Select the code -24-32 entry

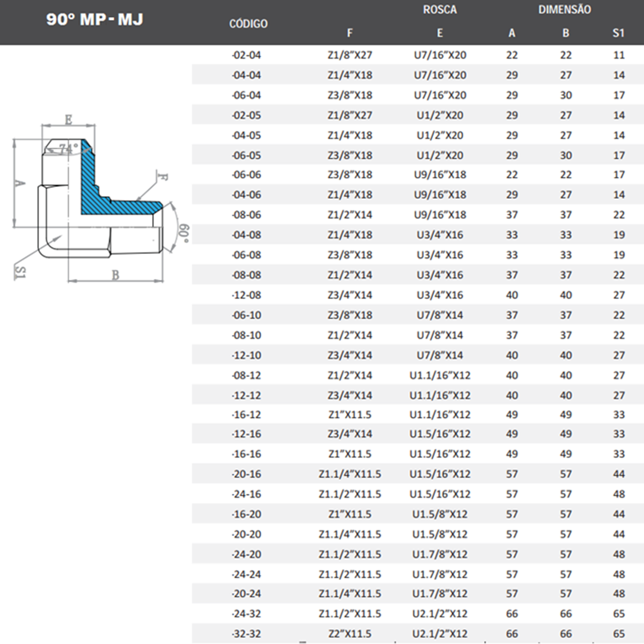coord(246,613)
